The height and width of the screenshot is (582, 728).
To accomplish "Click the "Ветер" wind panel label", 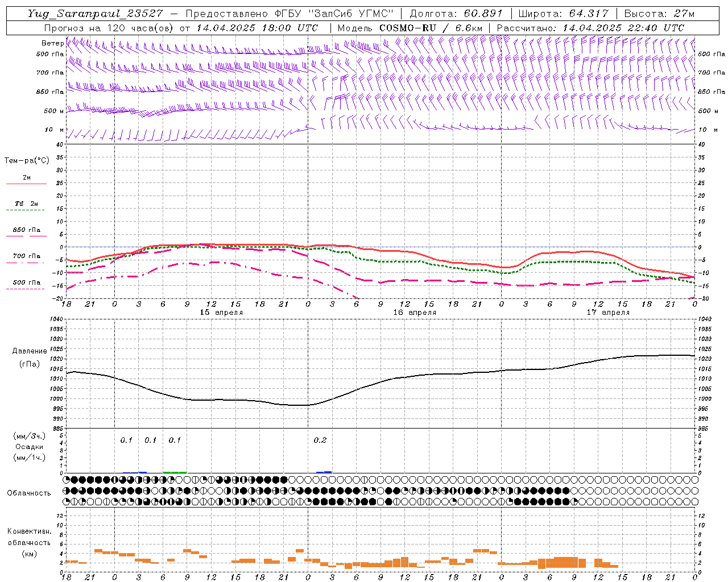I will (53, 43).
